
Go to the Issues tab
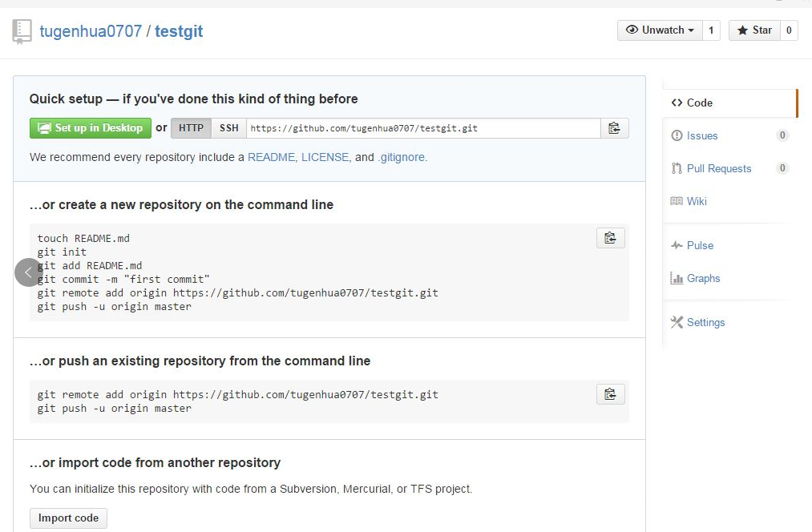point(701,135)
